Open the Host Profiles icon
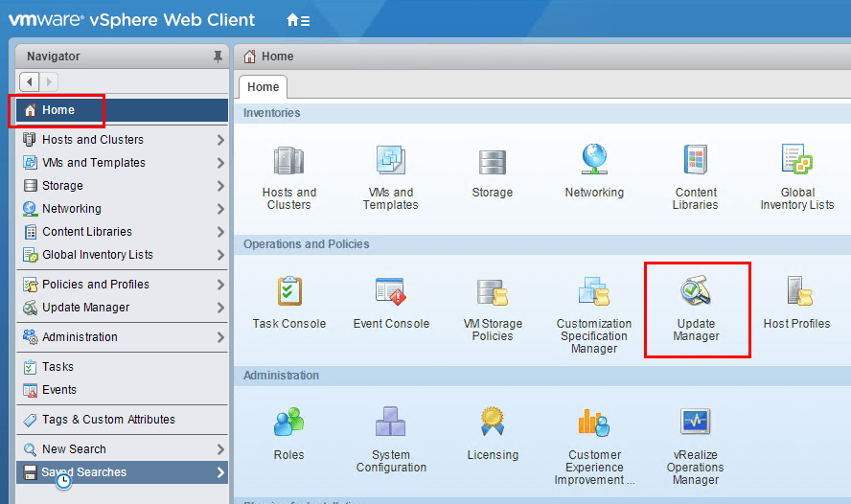This screenshot has width=851, height=504. click(x=799, y=290)
